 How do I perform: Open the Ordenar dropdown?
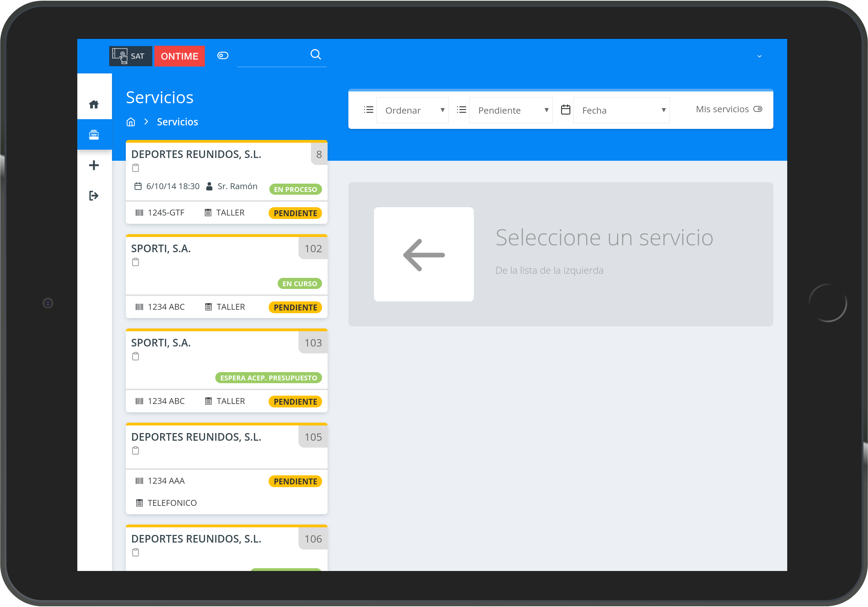click(413, 111)
